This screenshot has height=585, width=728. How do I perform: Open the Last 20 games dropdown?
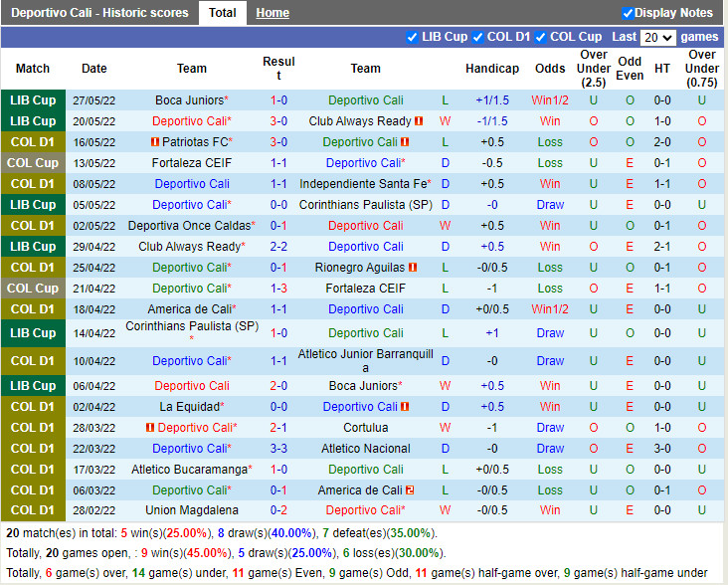[657, 37]
